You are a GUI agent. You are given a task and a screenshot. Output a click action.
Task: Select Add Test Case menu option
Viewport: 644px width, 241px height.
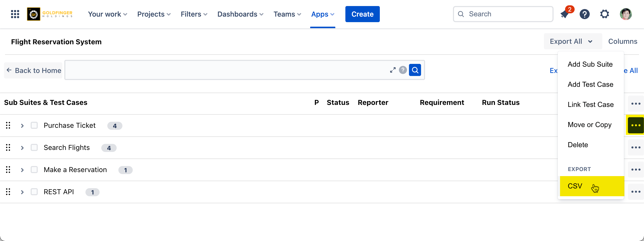(x=590, y=84)
